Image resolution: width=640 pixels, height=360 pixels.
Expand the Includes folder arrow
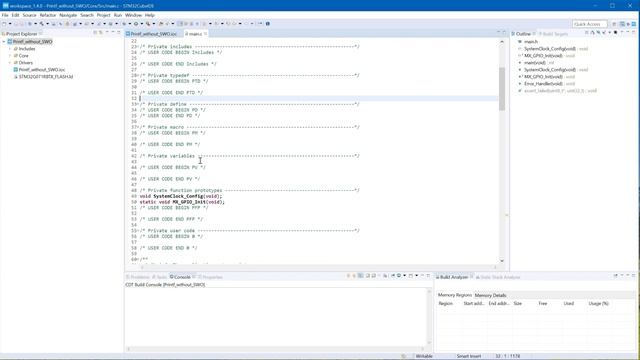pos(10,49)
